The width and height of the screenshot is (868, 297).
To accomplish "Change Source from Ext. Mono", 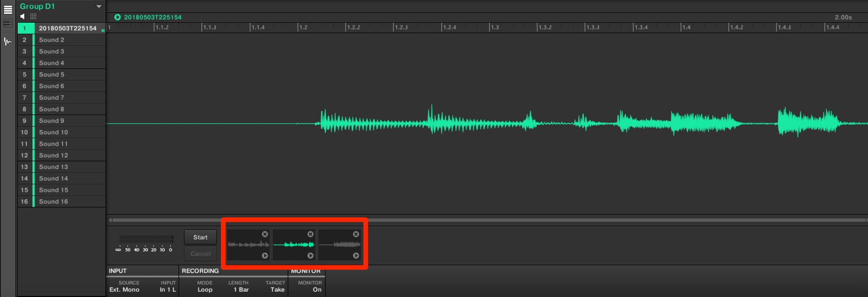I will [124, 287].
